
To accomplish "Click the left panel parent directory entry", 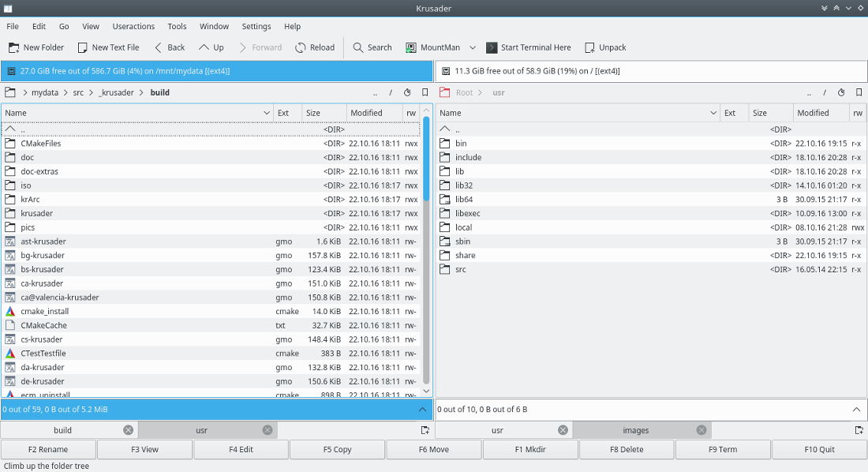I will coord(211,129).
